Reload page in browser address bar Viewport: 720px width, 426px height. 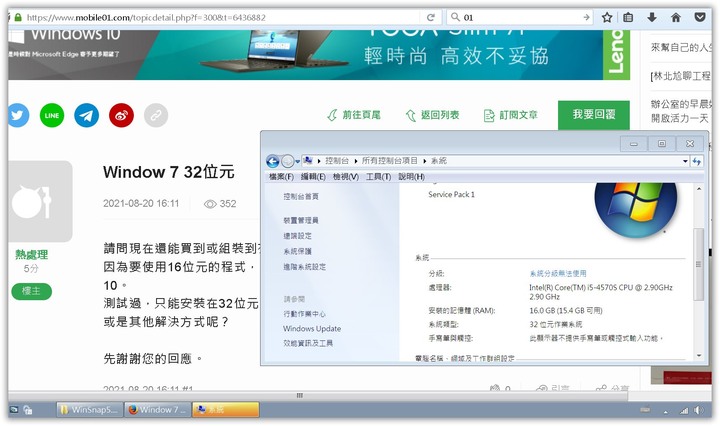tap(431, 17)
